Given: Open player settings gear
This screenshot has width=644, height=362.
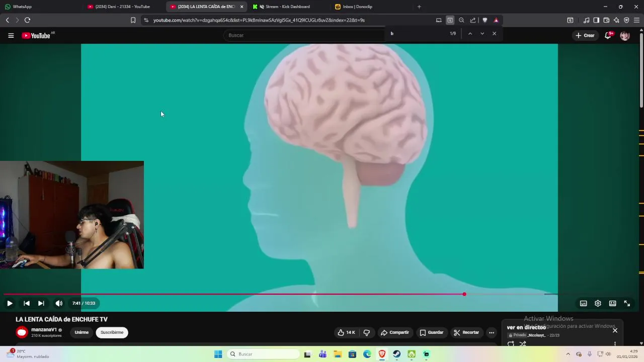Looking at the screenshot, I should [x=598, y=303].
